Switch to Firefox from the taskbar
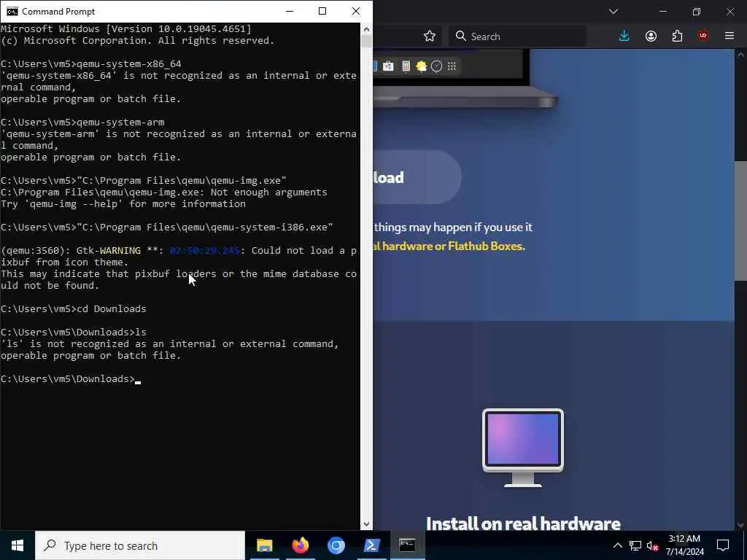747x560 pixels. [x=300, y=545]
